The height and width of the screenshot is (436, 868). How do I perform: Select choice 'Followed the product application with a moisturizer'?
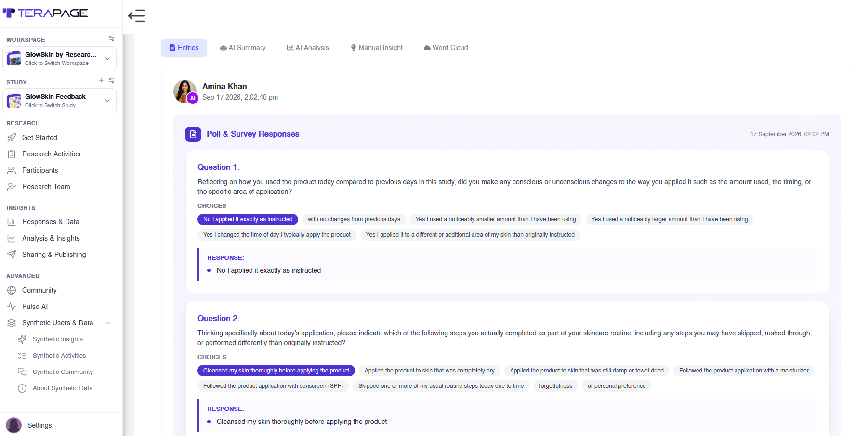[x=744, y=371]
